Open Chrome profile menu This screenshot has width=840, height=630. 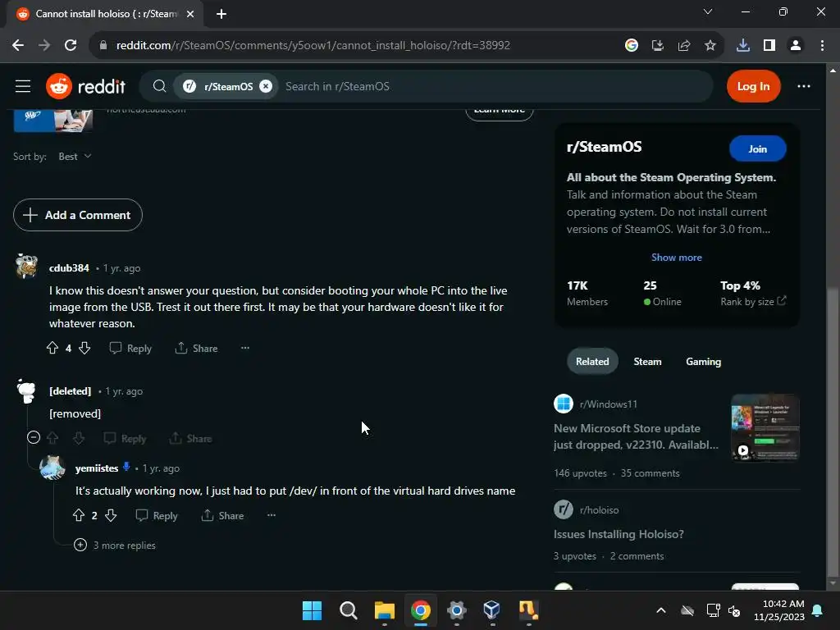click(795, 46)
